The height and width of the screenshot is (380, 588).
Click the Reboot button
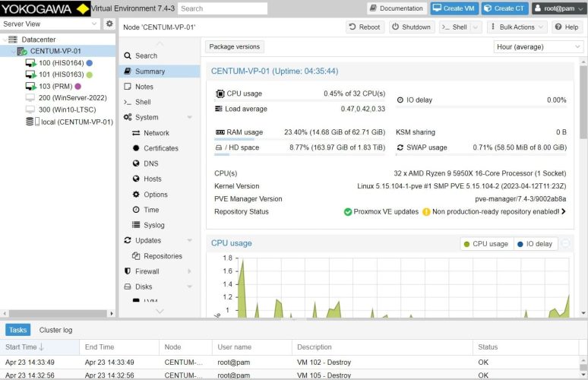[x=365, y=27]
